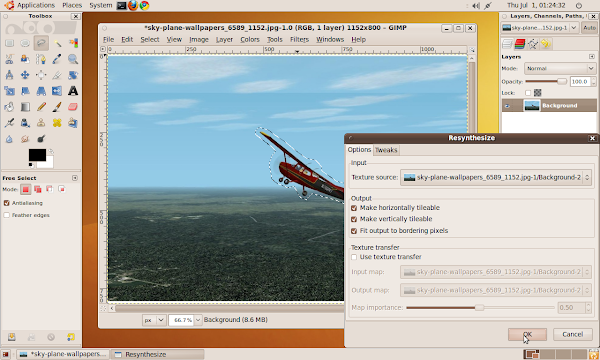Image resolution: width=600 pixels, height=360 pixels.
Task: Toggle Antialiasing checkbox in tool options
Action: pyautogui.click(x=7, y=203)
